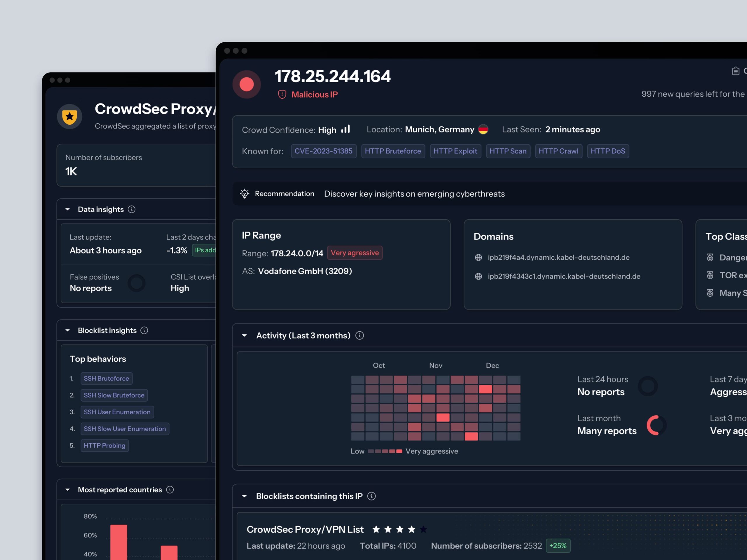Click the Malicious IP shield icon

[x=282, y=94]
